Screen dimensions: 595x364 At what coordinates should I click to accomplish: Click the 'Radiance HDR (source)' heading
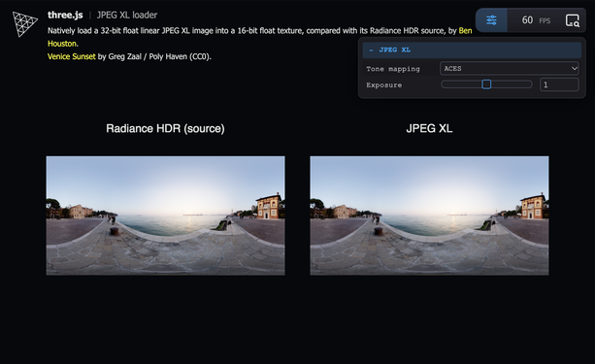click(165, 128)
